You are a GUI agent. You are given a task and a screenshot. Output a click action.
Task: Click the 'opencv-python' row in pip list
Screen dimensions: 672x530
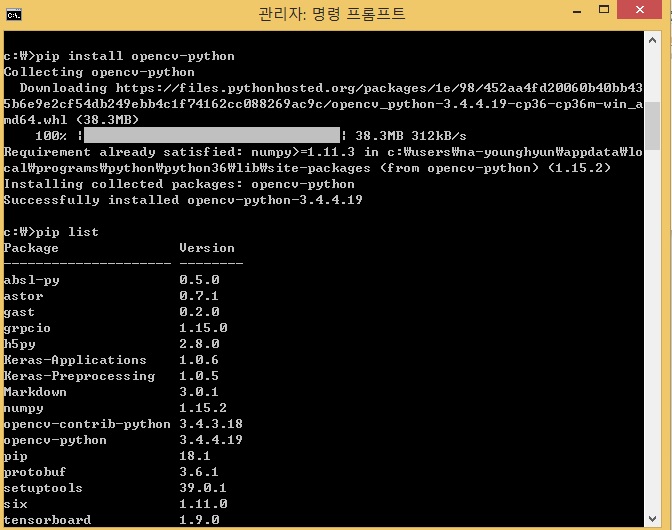[123, 440]
